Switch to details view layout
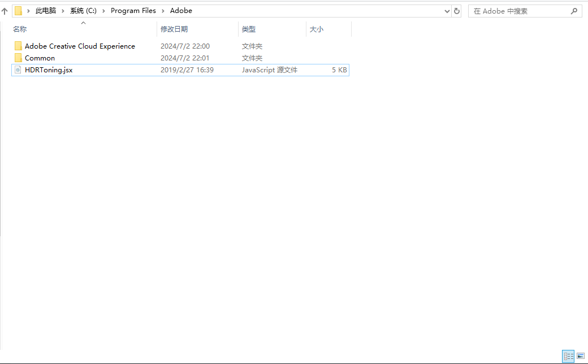The image size is (588, 364). tap(569, 356)
